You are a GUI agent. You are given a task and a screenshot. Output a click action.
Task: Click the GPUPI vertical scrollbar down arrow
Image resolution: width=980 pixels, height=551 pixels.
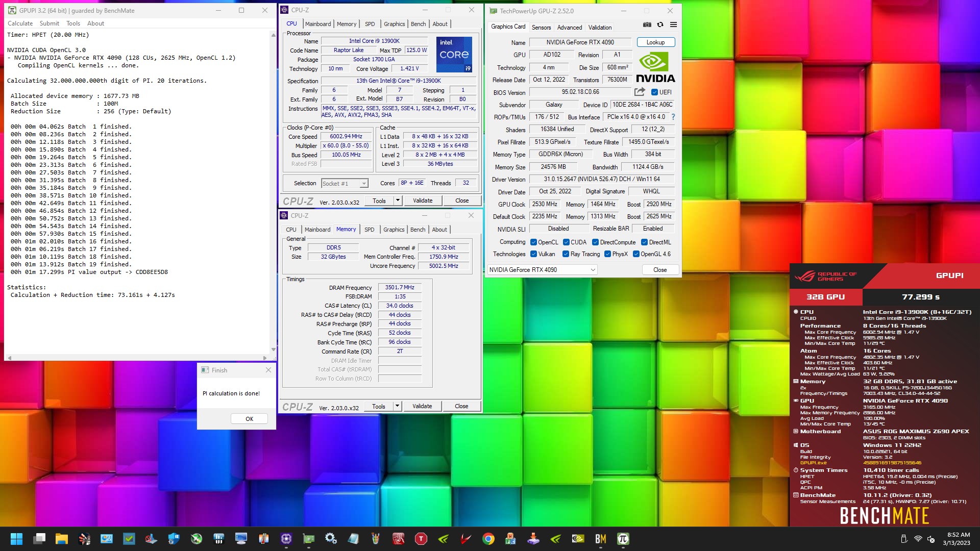tap(273, 349)
